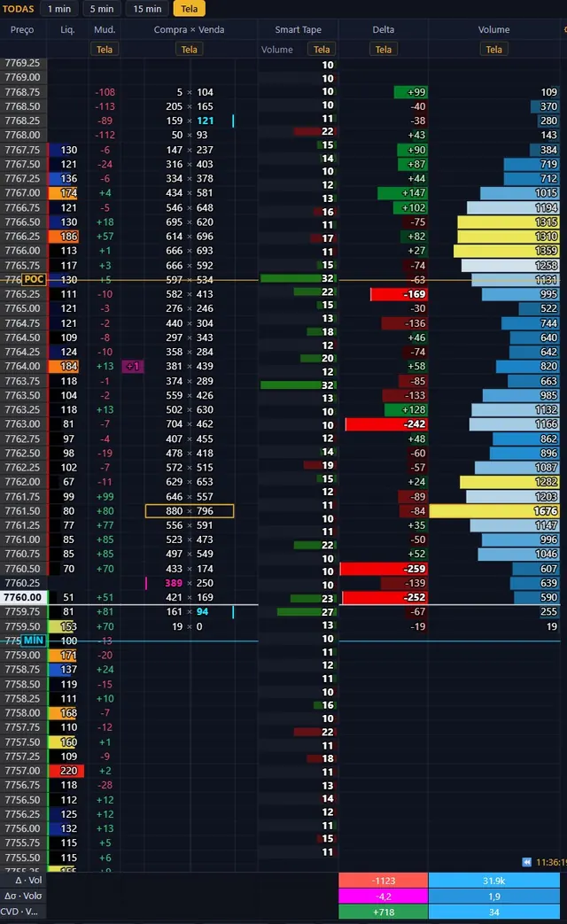Click the yellow 1359 volume bar
This screenshot has width=567, height=924.
(x=506, y=251)
